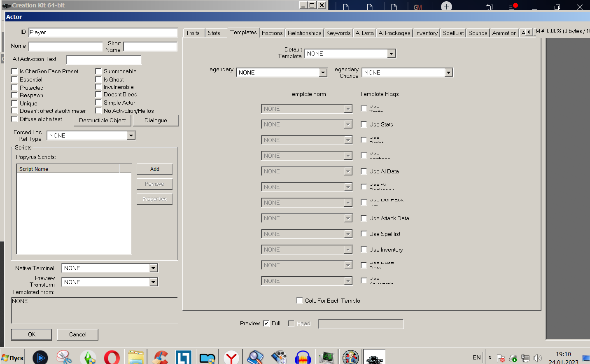Toggle the Is Ghost checkbox

(x=98, y=79)
